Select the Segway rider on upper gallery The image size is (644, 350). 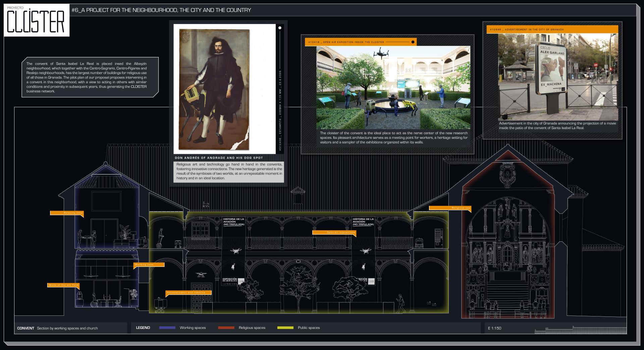(x=160, y=238)
